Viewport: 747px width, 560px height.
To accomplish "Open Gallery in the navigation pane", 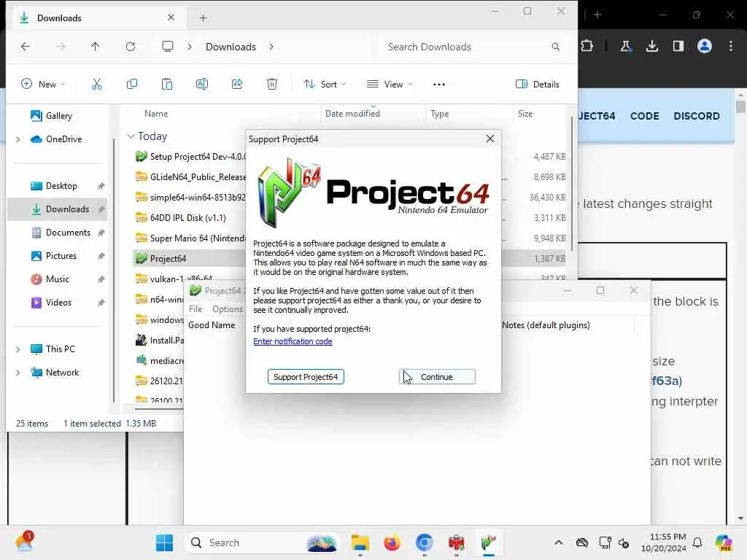I will tap(58, 116).
